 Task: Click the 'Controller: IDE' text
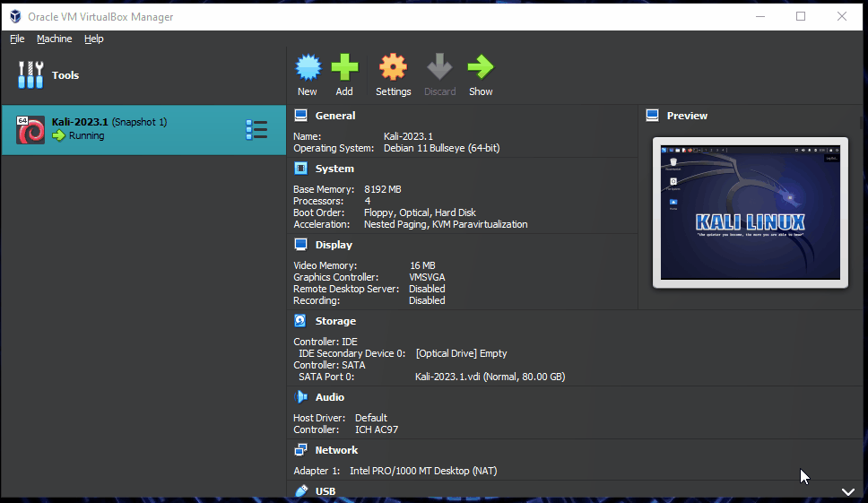325,342
